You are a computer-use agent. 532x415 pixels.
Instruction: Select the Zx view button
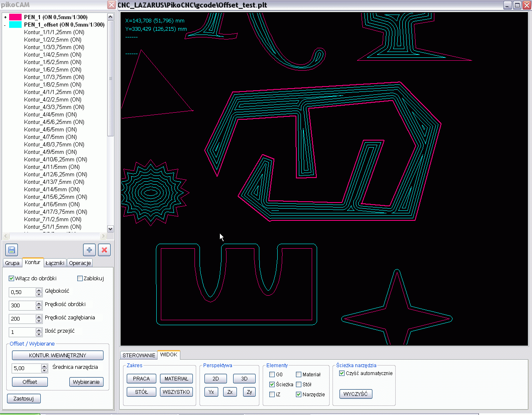[230, 392]
